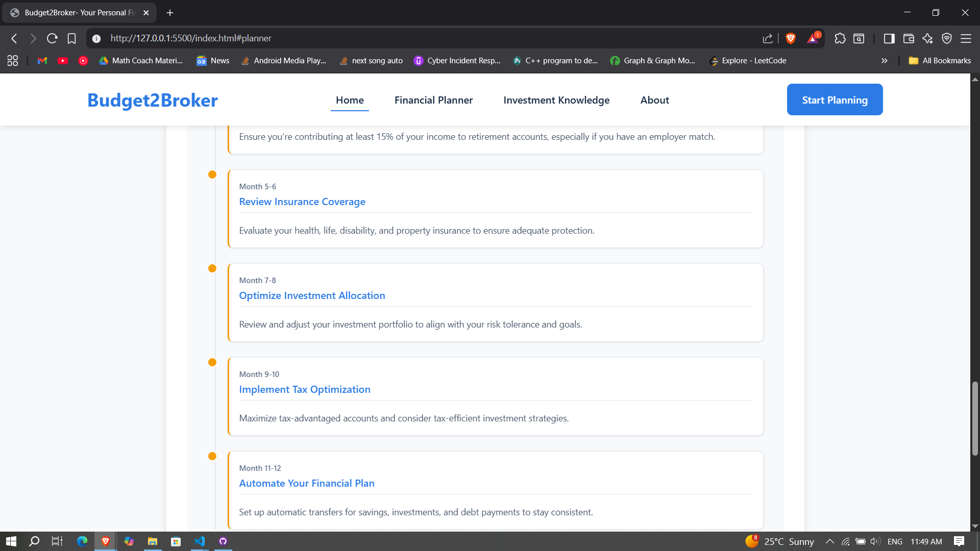Click the Extensions puzzle icon

(840, 38)
